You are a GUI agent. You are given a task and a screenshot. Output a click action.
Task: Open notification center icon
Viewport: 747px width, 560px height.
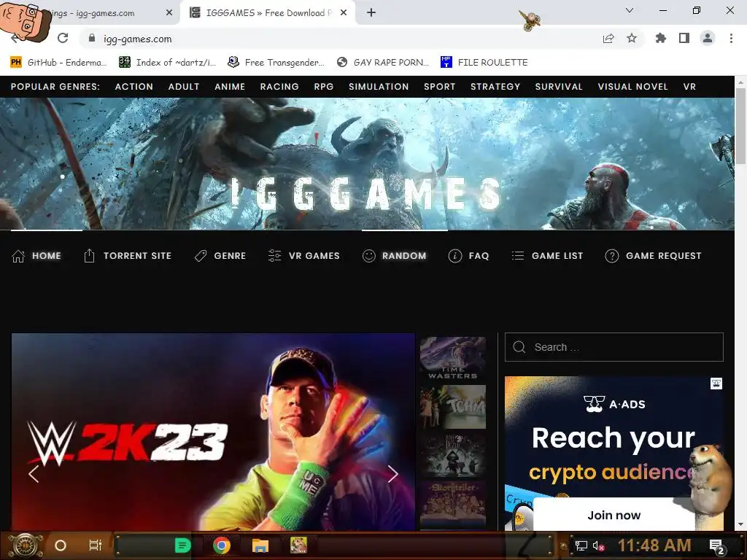(x=717, y=547)
